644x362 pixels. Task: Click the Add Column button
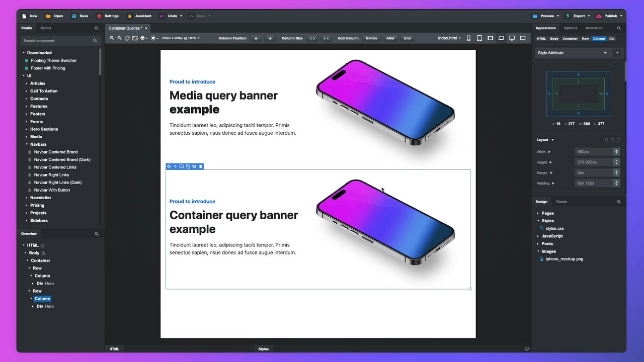tap(348, 38)
